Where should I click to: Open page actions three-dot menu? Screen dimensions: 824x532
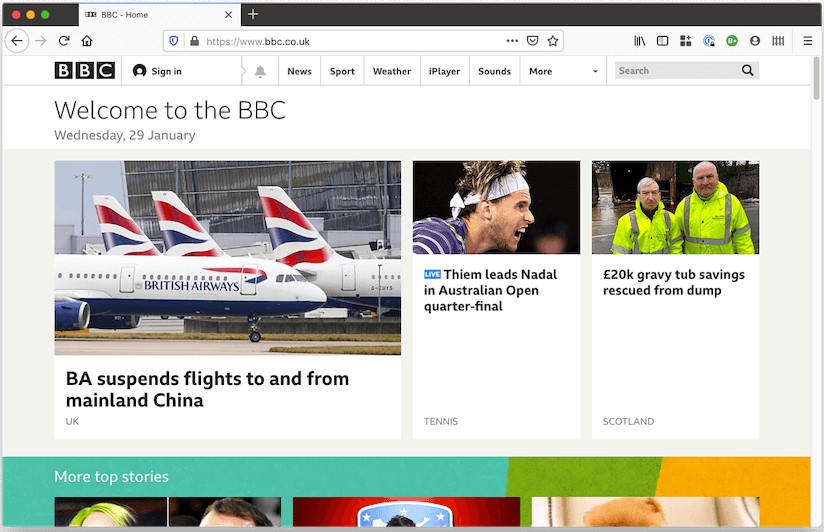tap(512, 40)
